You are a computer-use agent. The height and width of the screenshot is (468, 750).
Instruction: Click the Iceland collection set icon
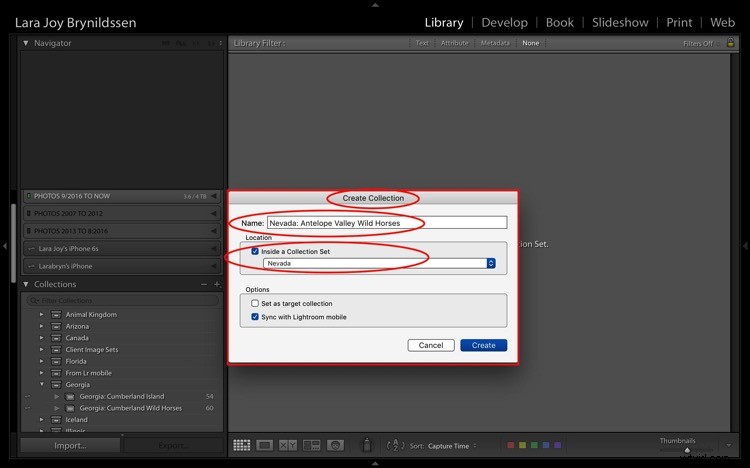(x=56, y=420)
